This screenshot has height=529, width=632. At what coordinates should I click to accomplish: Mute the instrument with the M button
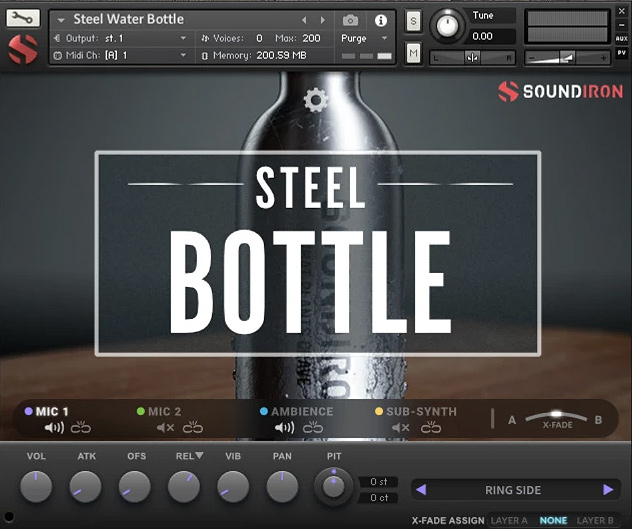[413, 53]
